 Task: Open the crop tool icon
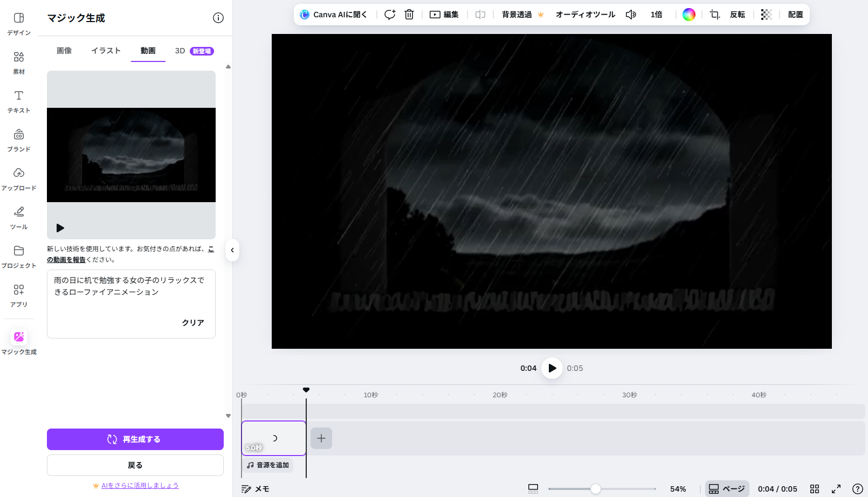(715, 15)
